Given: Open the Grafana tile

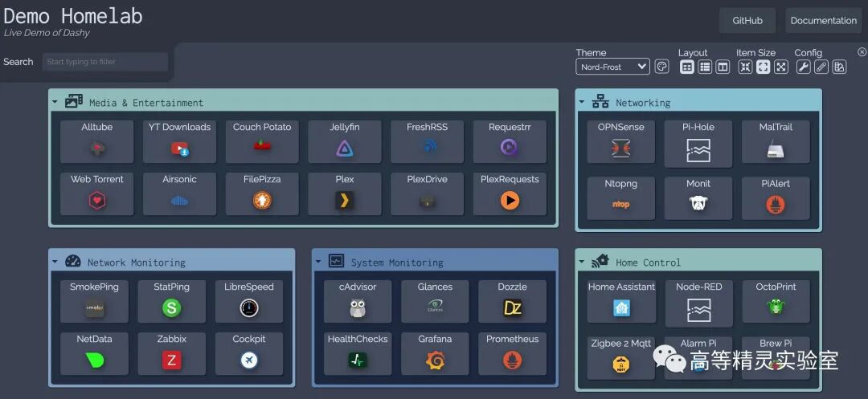Looking at the screenshot, I should [435, 354].
